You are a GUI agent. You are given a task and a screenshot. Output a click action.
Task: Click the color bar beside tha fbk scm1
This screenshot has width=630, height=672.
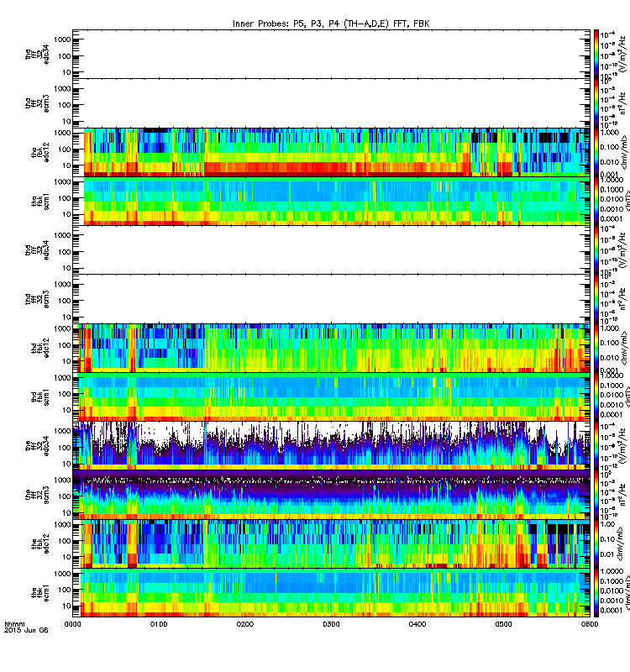pyautogui.click(x=596, y=201)
